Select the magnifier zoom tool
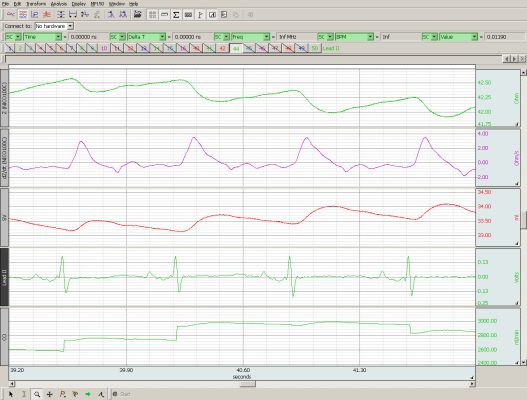 coord(37,394)
